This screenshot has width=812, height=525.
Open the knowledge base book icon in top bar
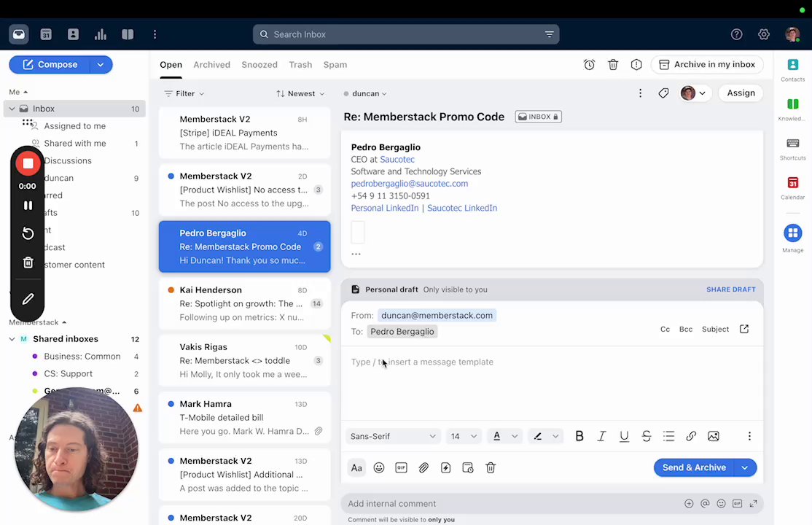click(x=128, y=34)
